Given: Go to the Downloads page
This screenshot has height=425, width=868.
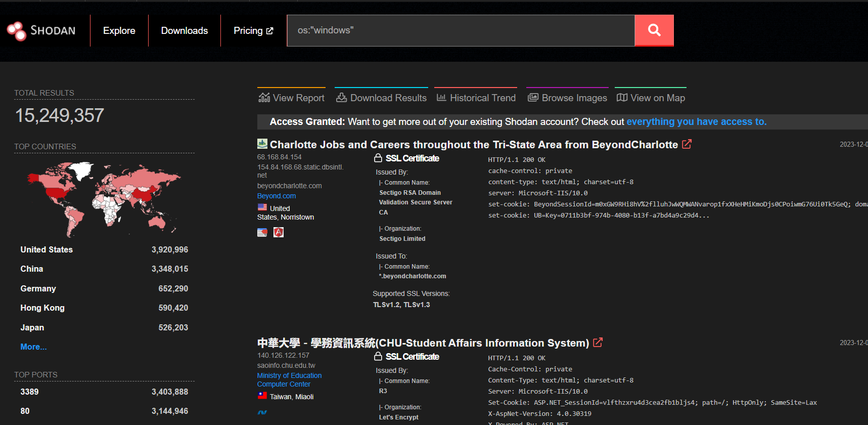Looking at the screenshot, I should (x=185, y=31).
